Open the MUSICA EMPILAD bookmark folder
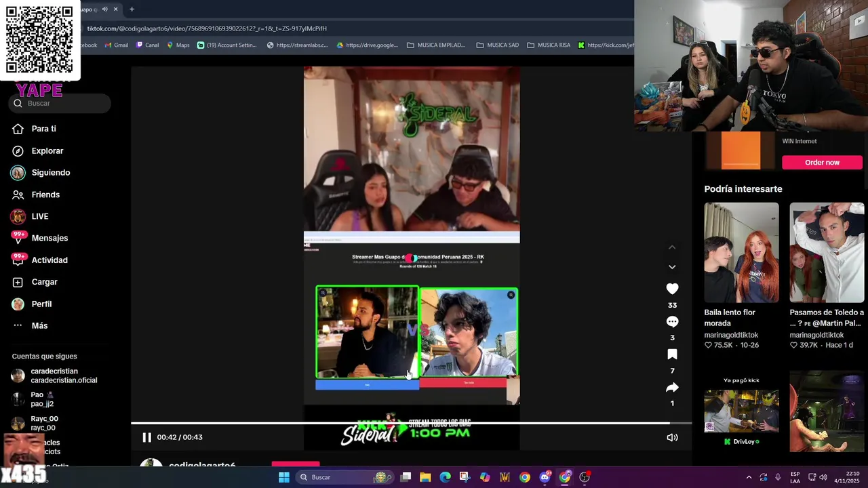This screenshot has width=868, height=488. pyautogui.click(x=436, y=45)
